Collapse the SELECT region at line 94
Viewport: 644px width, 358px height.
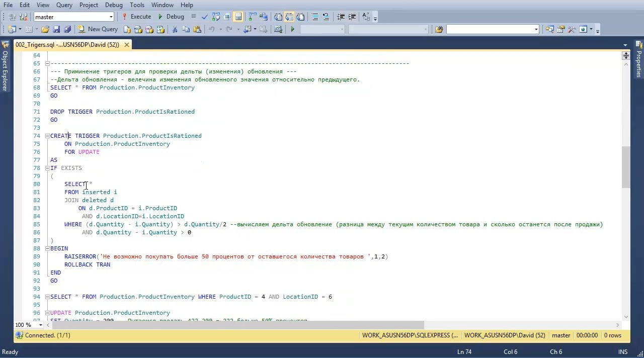[47, 297]
